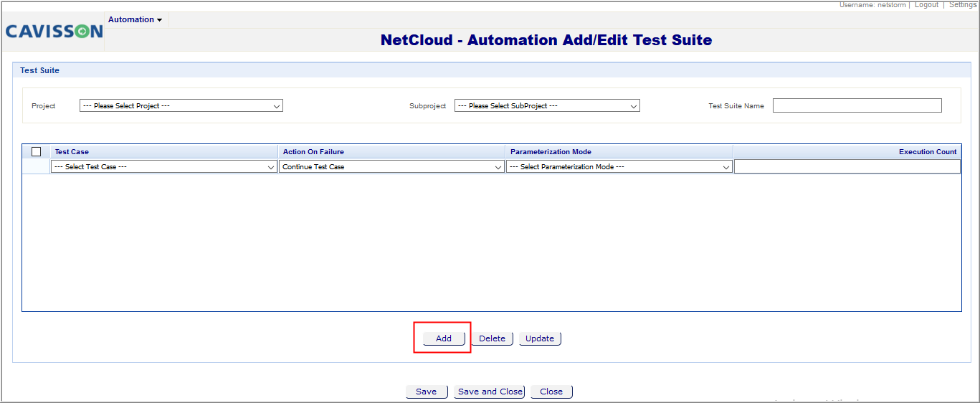Viewport: 980px width, 403px height.
Task: Open the Select Test Case dropdown
Action: 164,166
